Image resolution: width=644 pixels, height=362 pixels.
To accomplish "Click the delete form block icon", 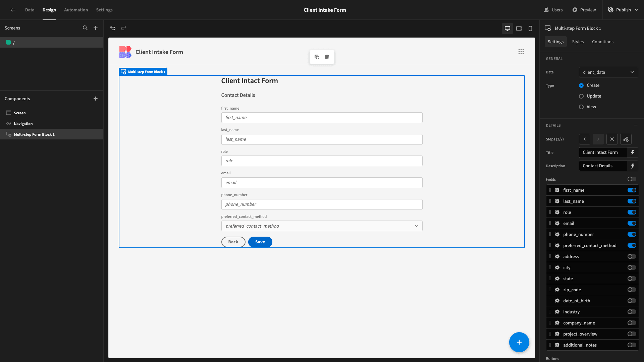I will tap(327, 57).
